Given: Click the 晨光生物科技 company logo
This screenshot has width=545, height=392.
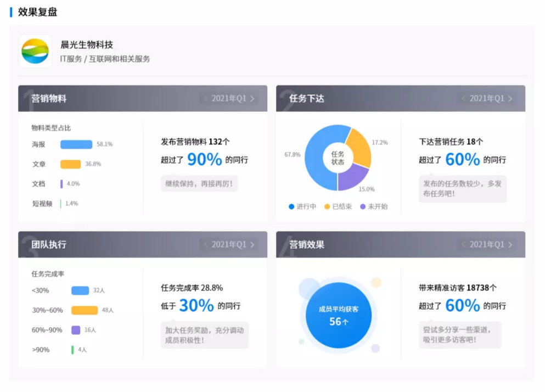Looking at the screenshot, I should pyautogui.click(x=35, y=51).
